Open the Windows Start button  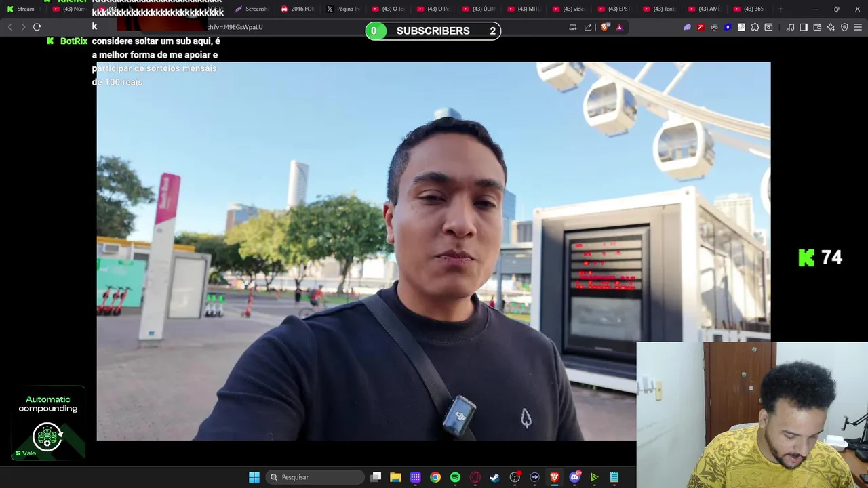click(254, 477)
